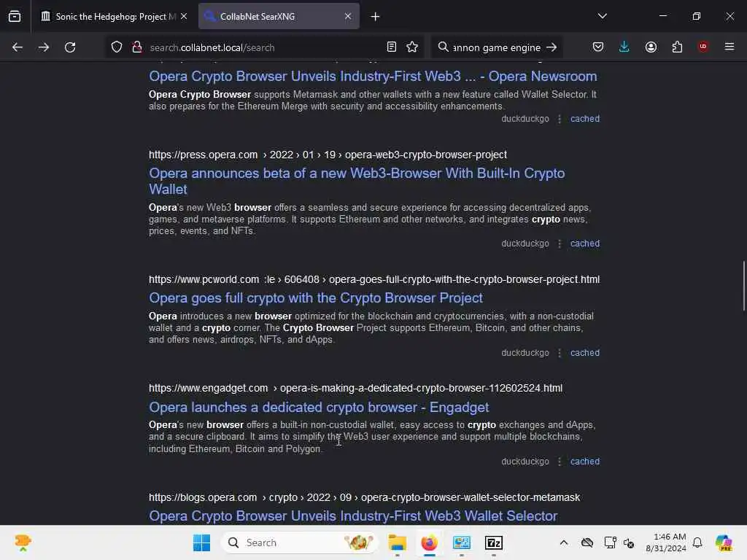Go forward to the next page

[43, 47]
